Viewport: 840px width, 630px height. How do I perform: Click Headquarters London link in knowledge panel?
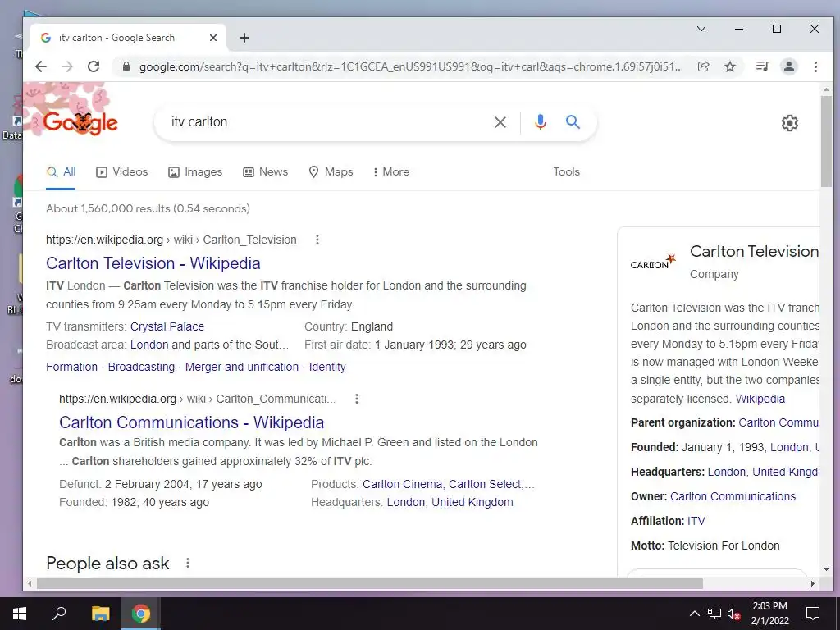pyautogui.click(x=727, y=472)
